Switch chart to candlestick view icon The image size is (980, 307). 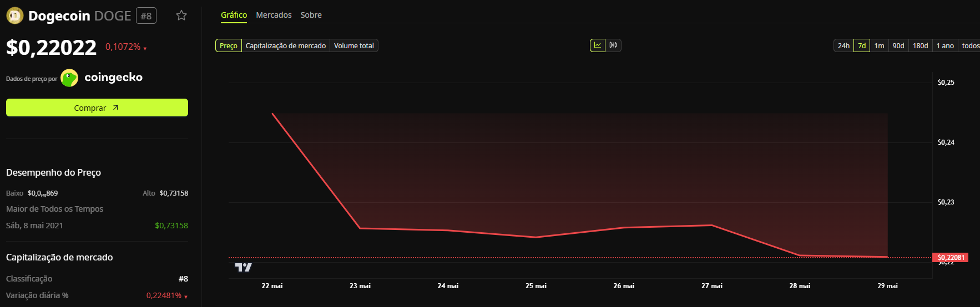click(x=613, y=45)
